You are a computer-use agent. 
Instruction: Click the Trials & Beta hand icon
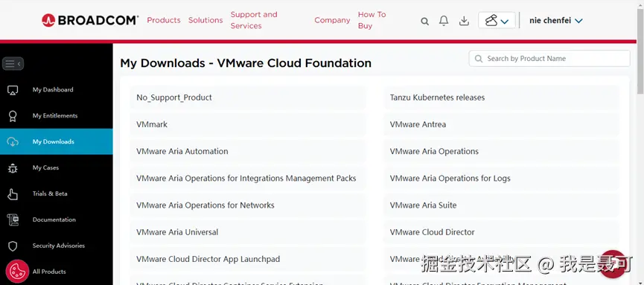coord(13,193)
